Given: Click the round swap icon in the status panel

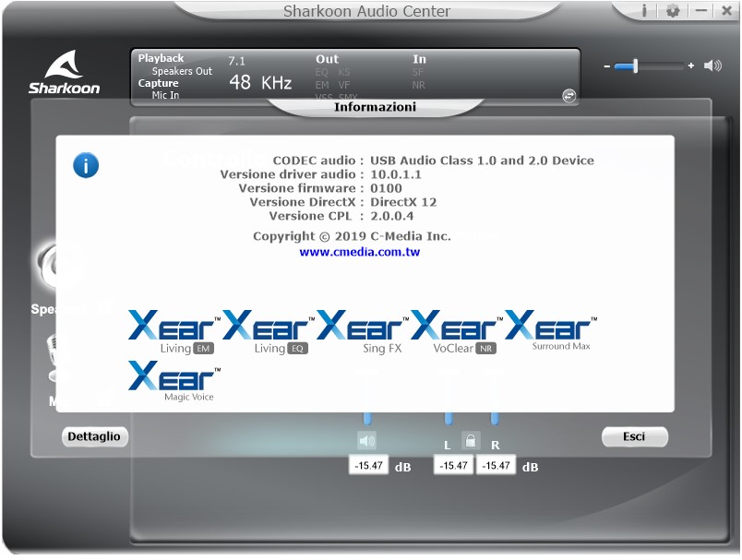Looking at the screenshot, I should point(568,96).
